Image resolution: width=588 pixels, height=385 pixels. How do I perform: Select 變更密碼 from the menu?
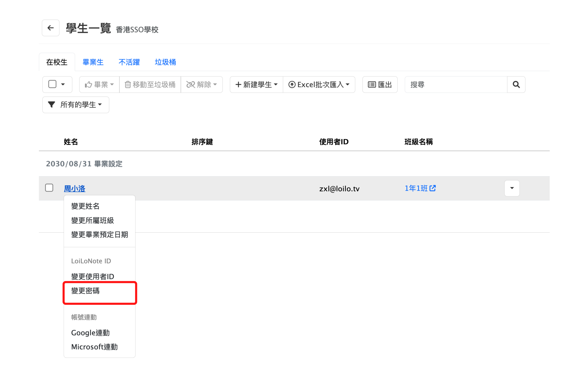(85, 291)
